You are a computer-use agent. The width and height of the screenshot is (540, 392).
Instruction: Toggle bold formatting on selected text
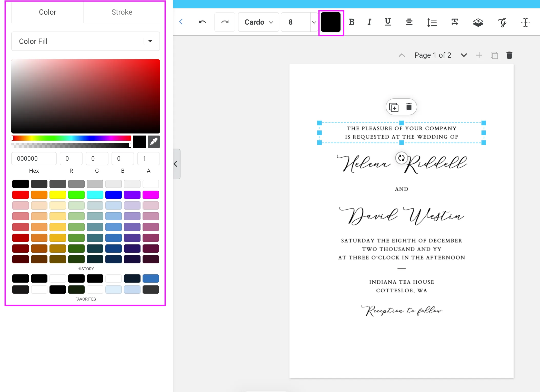coord(352,22)
